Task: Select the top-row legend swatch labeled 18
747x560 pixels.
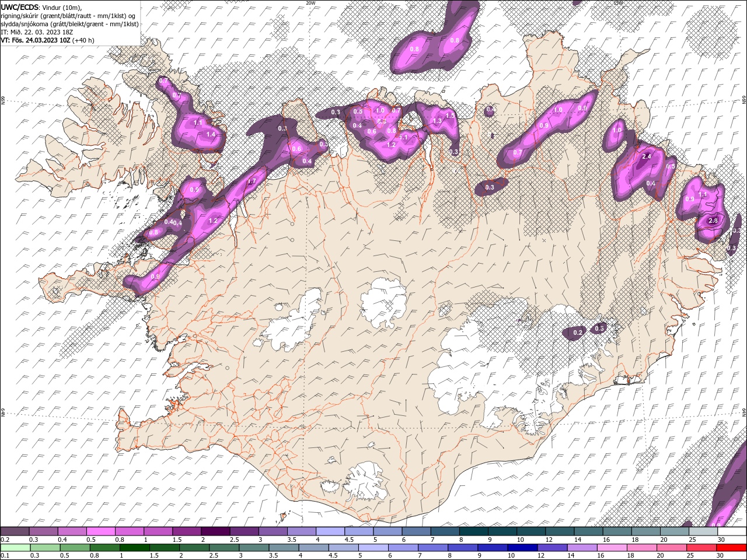Action: tap(645, 531)
